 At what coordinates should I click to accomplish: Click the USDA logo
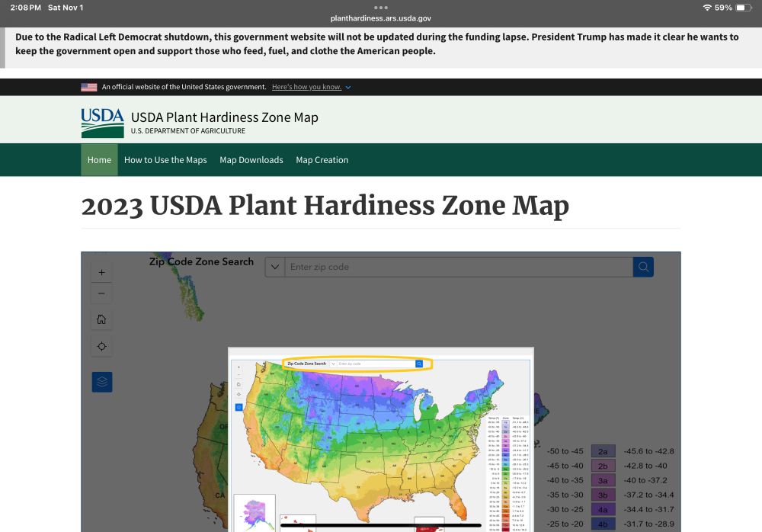(x=103, y=123)
